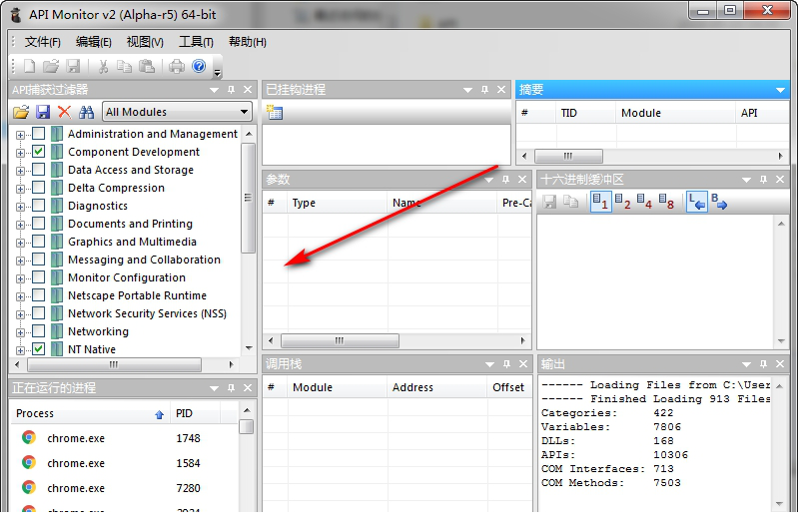Screen dimensions: 798x532
Task: Open the All Modules dropdown
Action: [x=177, y=112]
